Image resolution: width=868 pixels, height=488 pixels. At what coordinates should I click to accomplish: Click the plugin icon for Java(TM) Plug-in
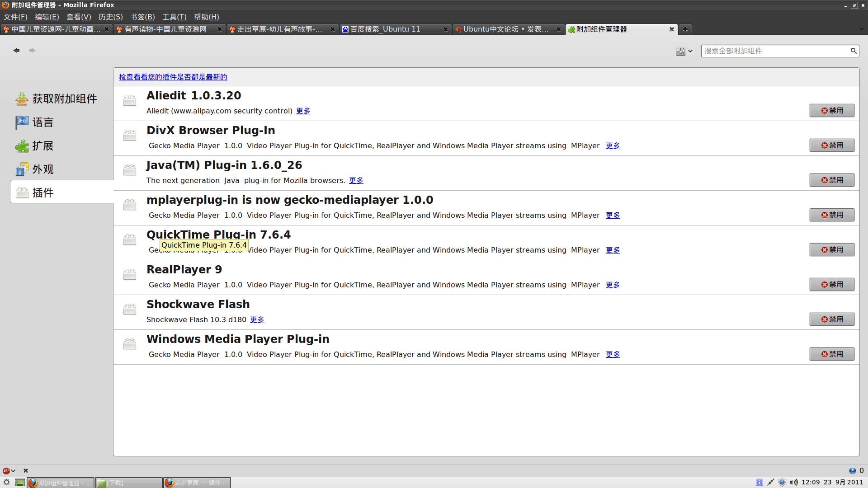pyautogui.click(x=130, y=170)
